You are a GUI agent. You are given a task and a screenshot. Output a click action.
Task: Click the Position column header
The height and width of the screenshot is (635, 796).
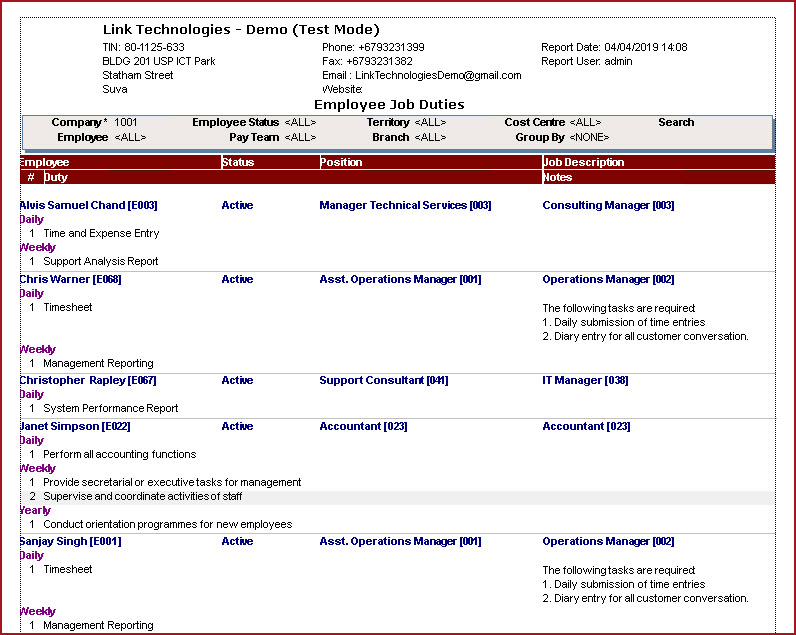pyautogui.click(x=341, y=162)
